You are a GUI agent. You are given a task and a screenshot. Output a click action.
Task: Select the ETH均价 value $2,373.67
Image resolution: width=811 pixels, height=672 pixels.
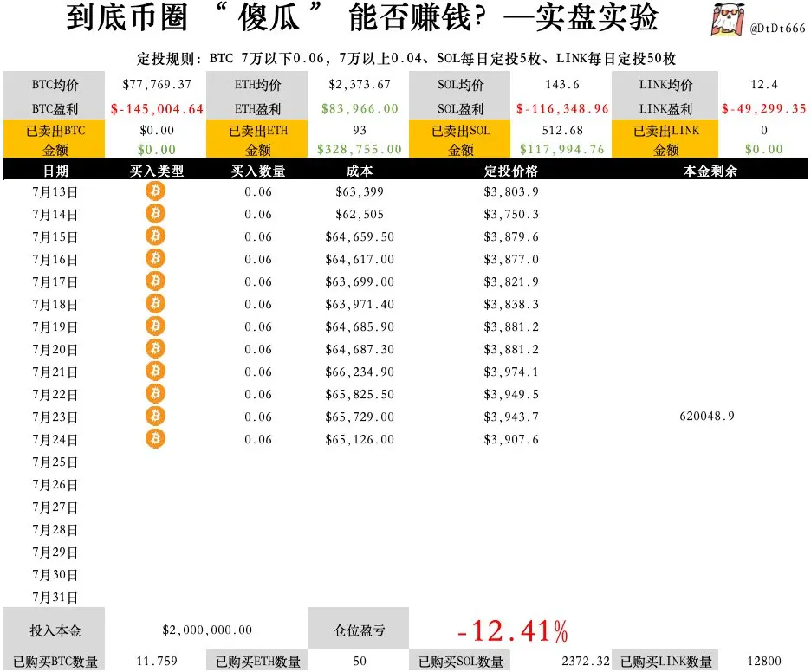click(x=360, y=84)
